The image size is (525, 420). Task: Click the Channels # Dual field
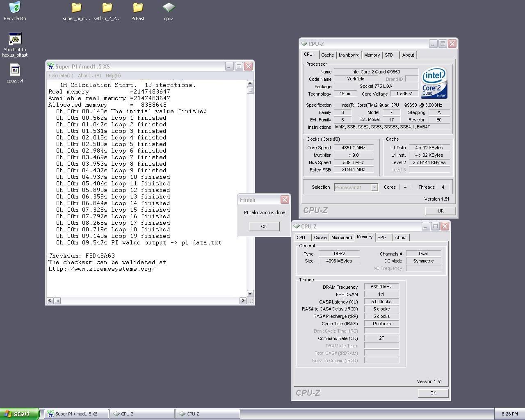[423, 253]
